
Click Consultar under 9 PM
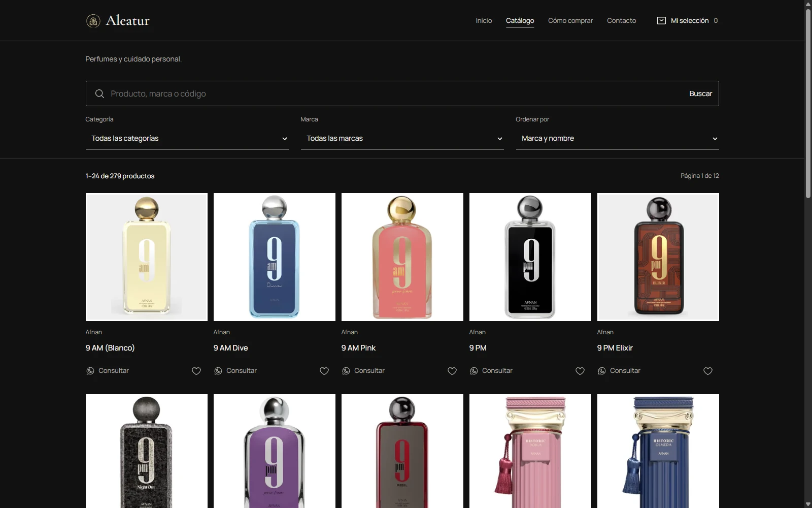[497, 371]
